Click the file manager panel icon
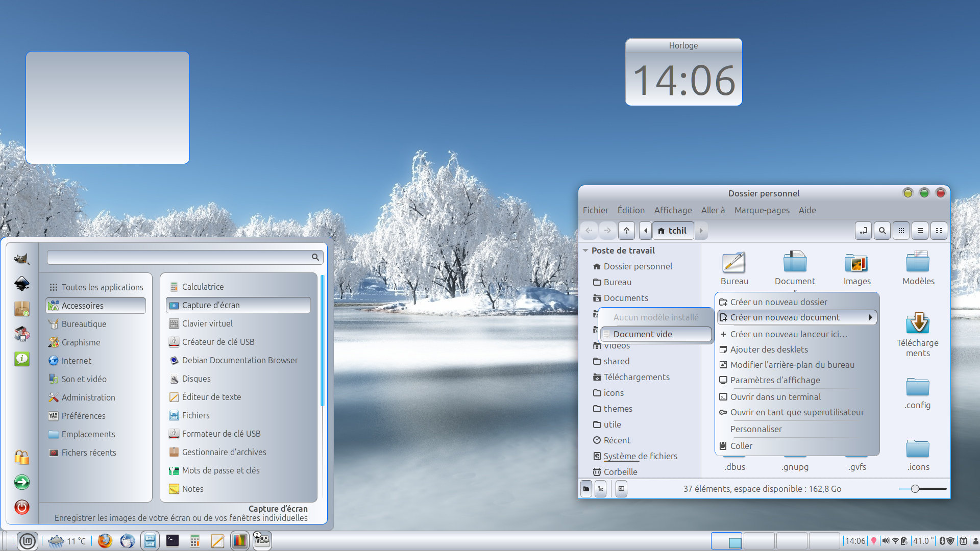980x551 pixels. (150, 541)
